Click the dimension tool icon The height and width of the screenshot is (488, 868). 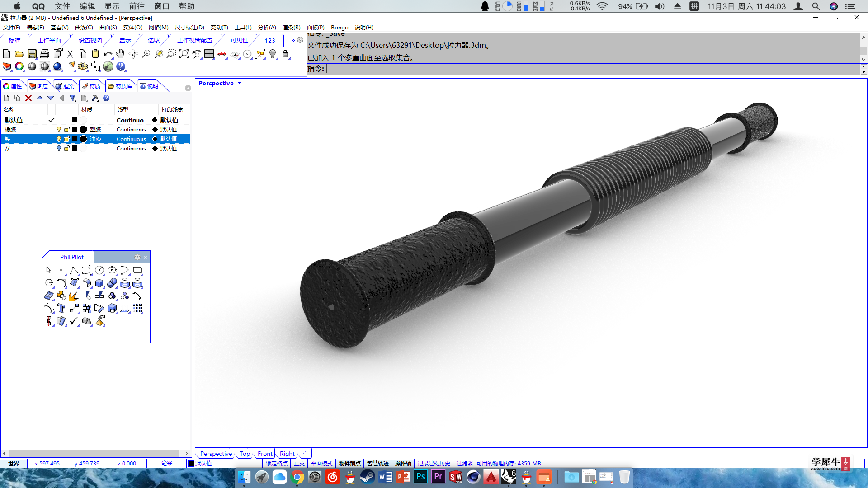pyautogui.click(x=95, y=67)
